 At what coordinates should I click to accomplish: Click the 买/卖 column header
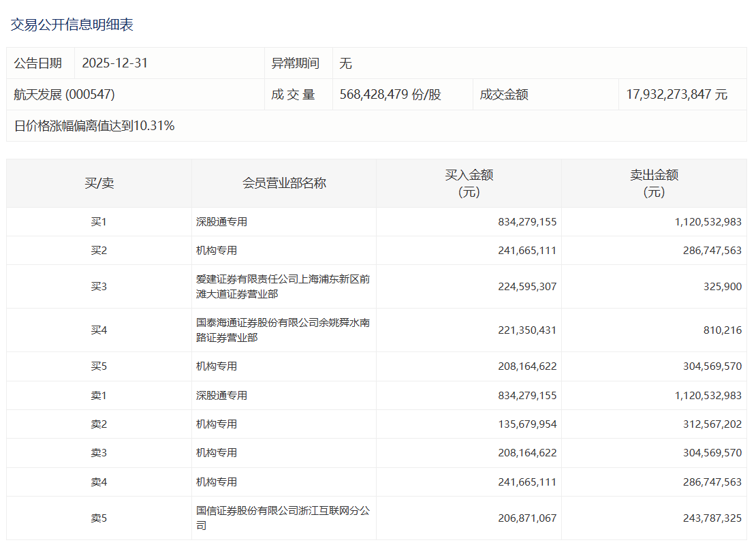coord(99,183)
